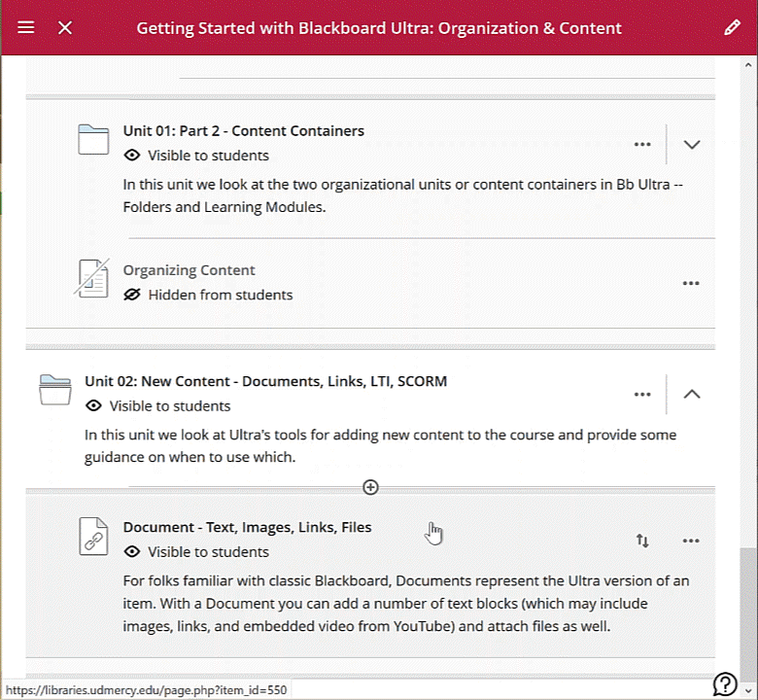
Task: Expand Unit 01: Part 2 with the chevron
Action: point(692,144)
